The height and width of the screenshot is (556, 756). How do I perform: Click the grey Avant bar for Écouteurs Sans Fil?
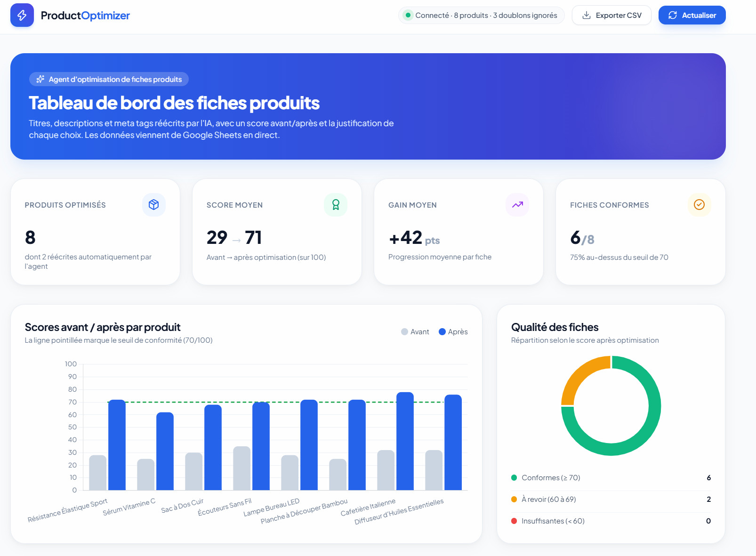pyautogui.click(x=242, y=468)
